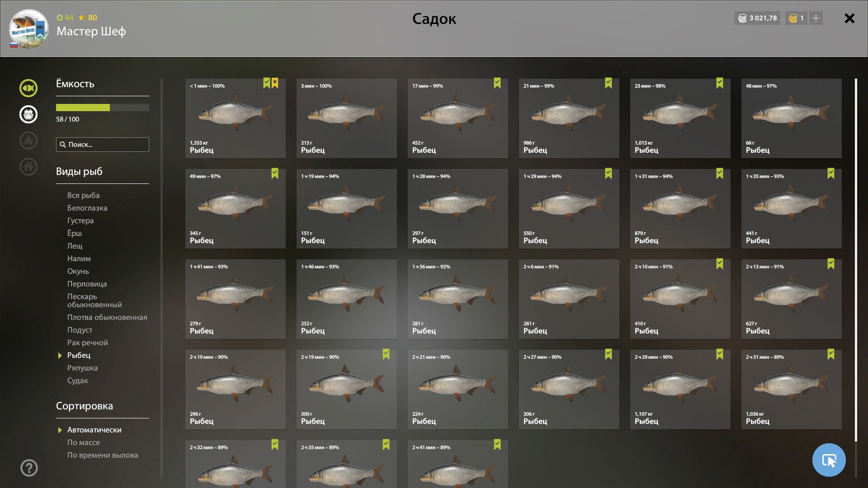Sort by По времени вылова
Image resolution: width=868 pixels, height=488 pixels.
tap(103, 455)
